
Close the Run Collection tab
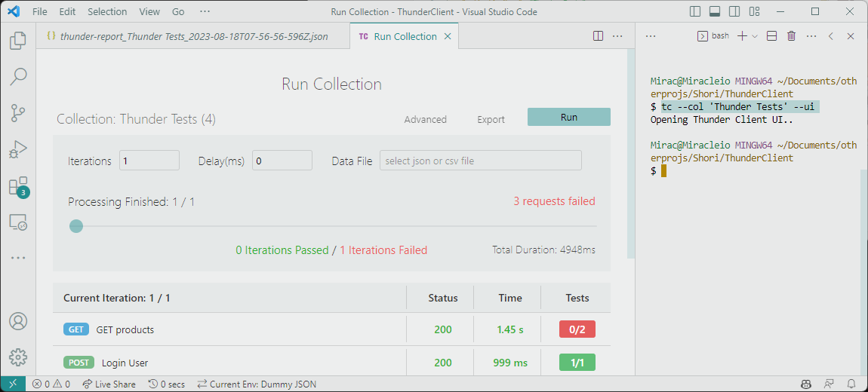[x=448, y=36]
